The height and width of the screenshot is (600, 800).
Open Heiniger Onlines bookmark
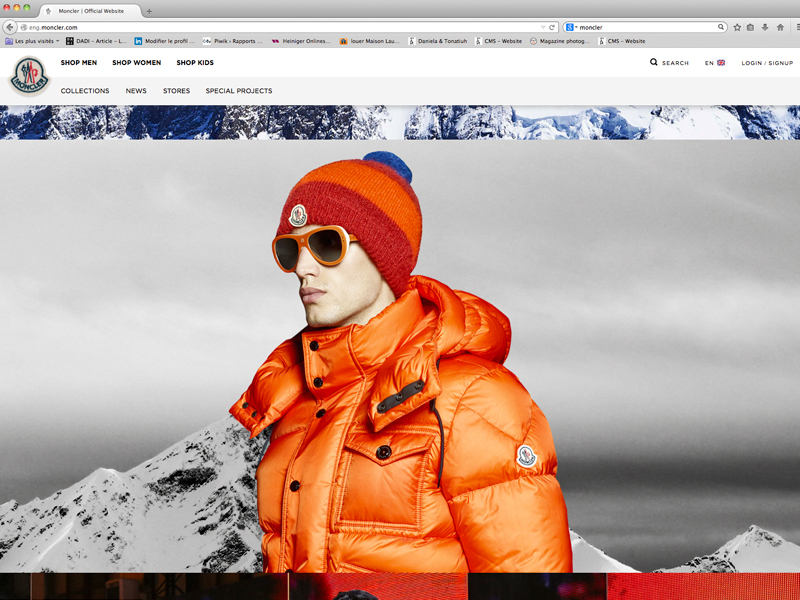pyautogui.click(x=301, y=41)
